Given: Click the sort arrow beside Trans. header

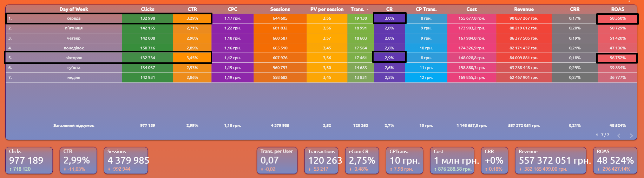Looking at the screenshot, I should click(368, 9).
